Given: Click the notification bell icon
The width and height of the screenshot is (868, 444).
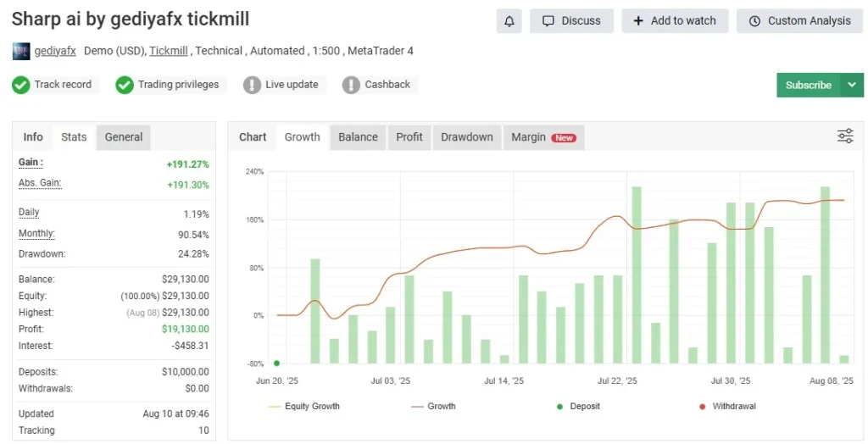Looking at the screenshot, I should [x=509, y=21].
